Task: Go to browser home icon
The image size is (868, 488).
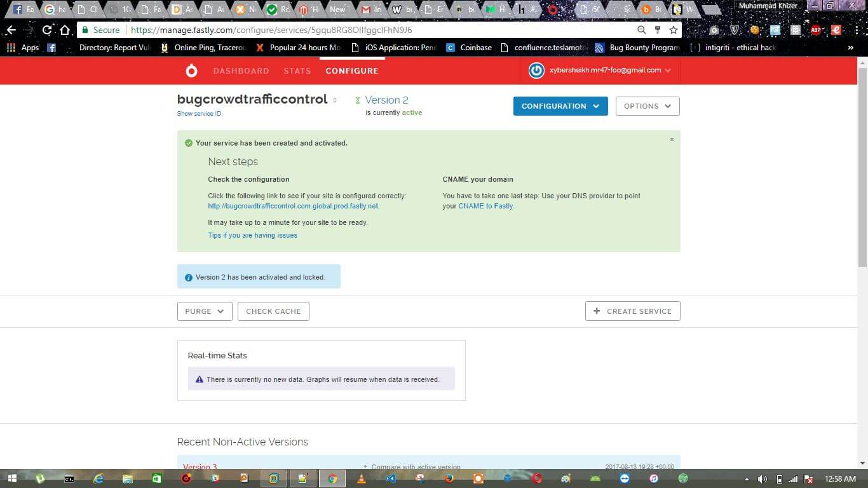Action: coord(65,30)
